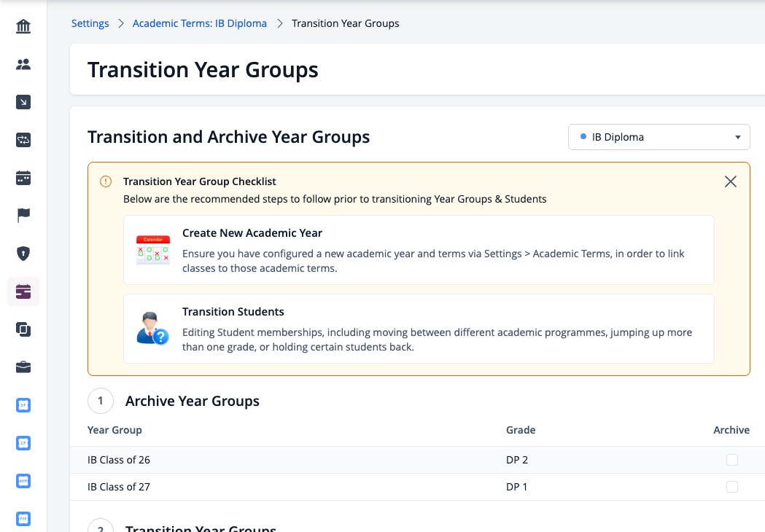Open Academic Terms: IB Diploma breadcrumb
The width and height of the screenshot is (765, 532).
tap(200, 23)
